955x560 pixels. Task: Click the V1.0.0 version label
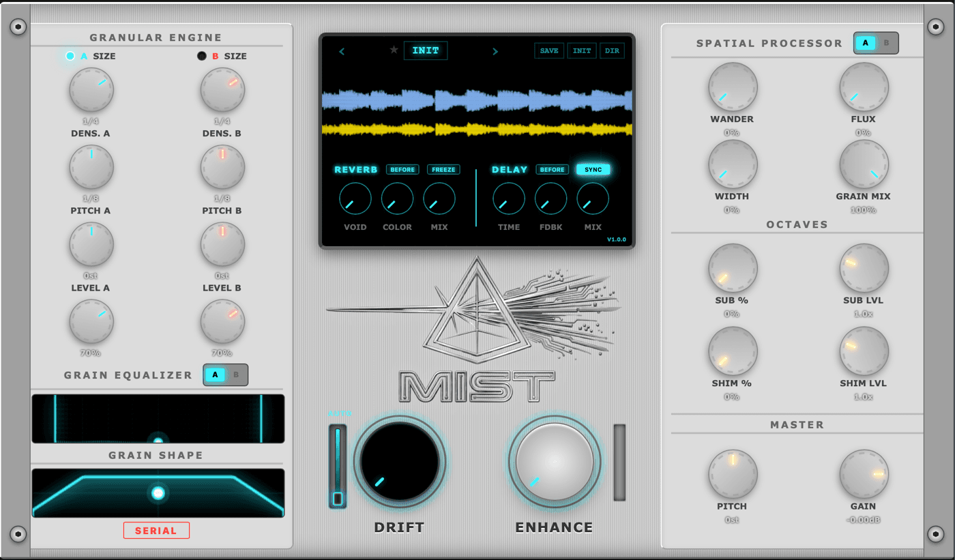[x=616, y=239]
